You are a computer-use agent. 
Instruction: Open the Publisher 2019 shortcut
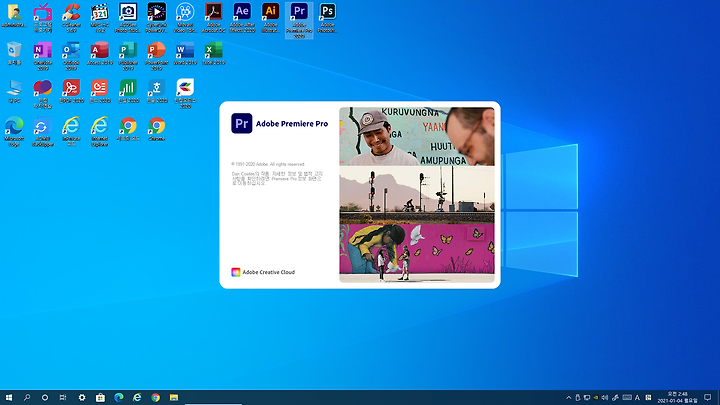click(x=128, y=56)
